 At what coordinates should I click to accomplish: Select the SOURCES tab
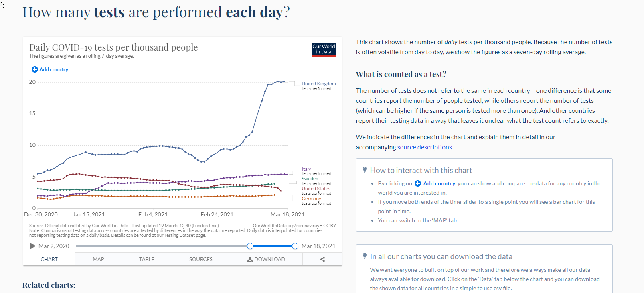point(200,259)
